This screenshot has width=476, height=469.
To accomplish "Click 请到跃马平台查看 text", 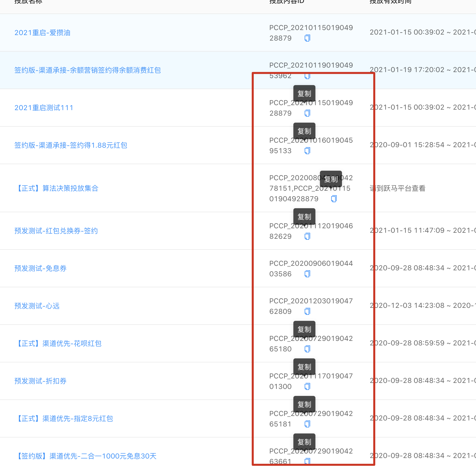I will click(398, 188).
